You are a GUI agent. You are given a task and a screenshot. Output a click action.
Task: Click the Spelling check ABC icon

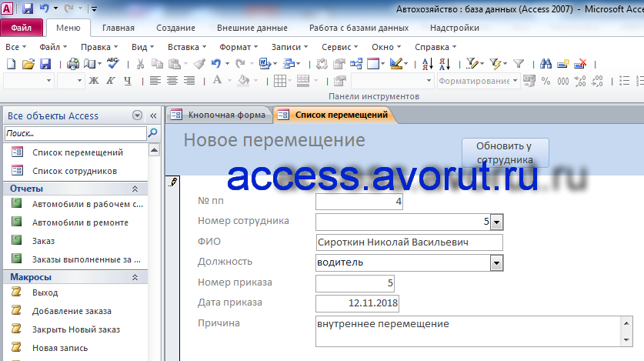point(112,63)
